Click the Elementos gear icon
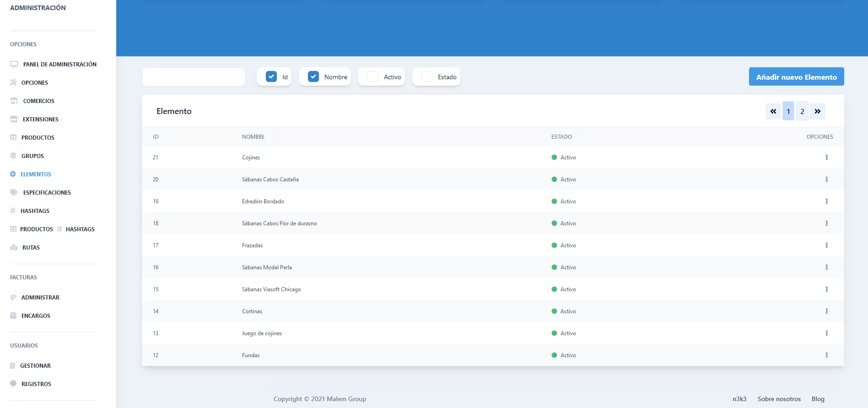 pos(13,174)
